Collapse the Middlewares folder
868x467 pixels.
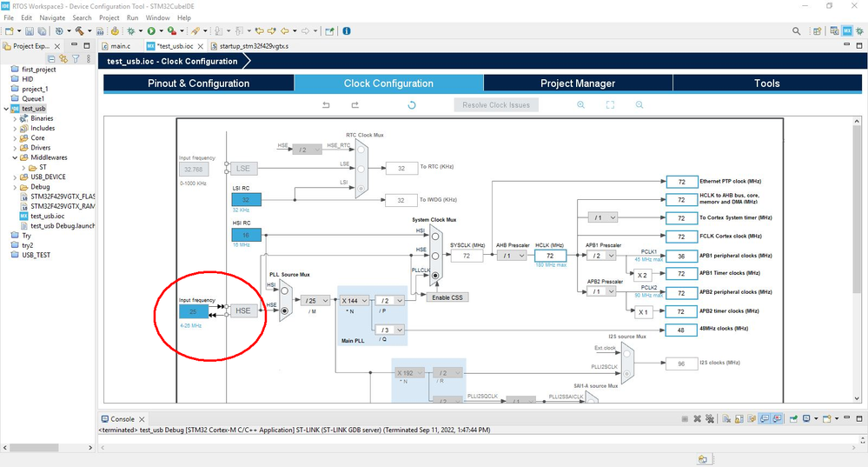[x=15, y=157]
